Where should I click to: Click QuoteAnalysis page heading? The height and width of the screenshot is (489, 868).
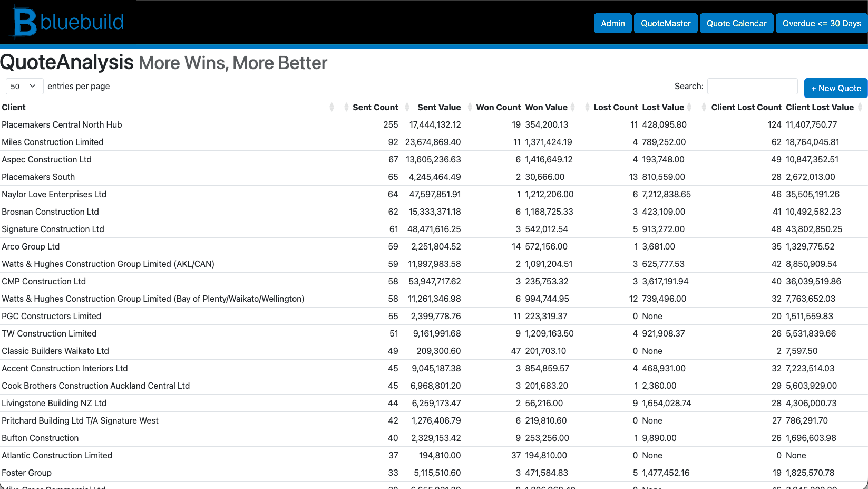pos(67,62)
